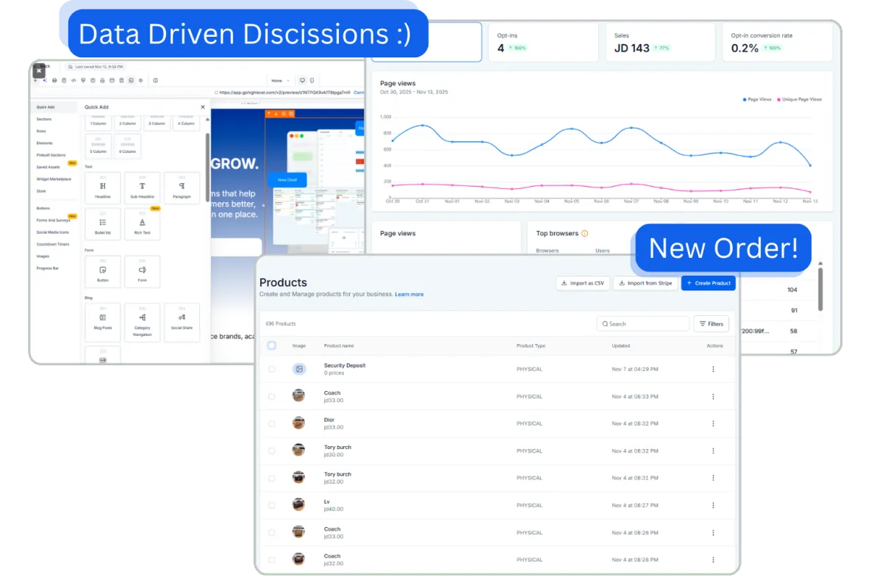The height and width of the screenshot is (588, 882).
Task: Tick the Tory burch jd32.00 row checkbox
Action: tap(272, 478)
